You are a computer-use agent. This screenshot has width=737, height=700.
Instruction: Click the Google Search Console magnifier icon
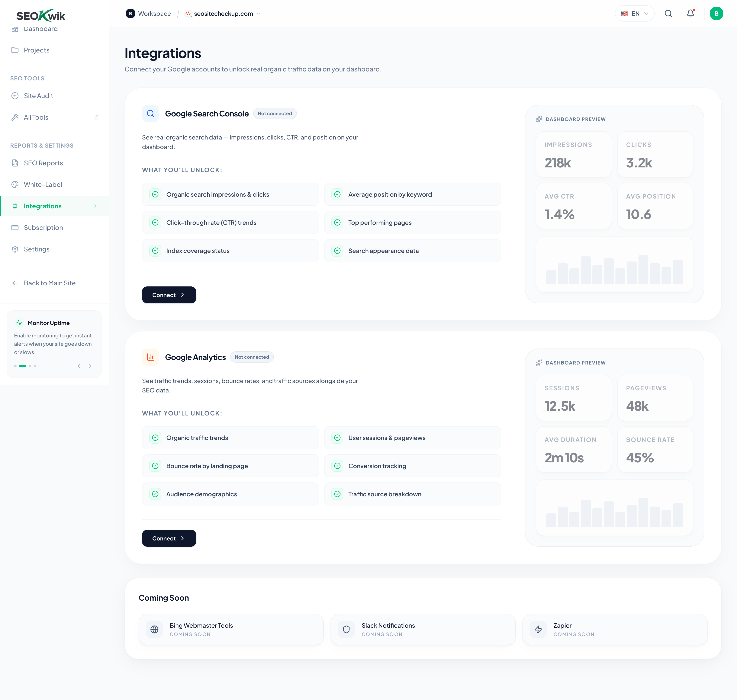(x=150, y=113)
